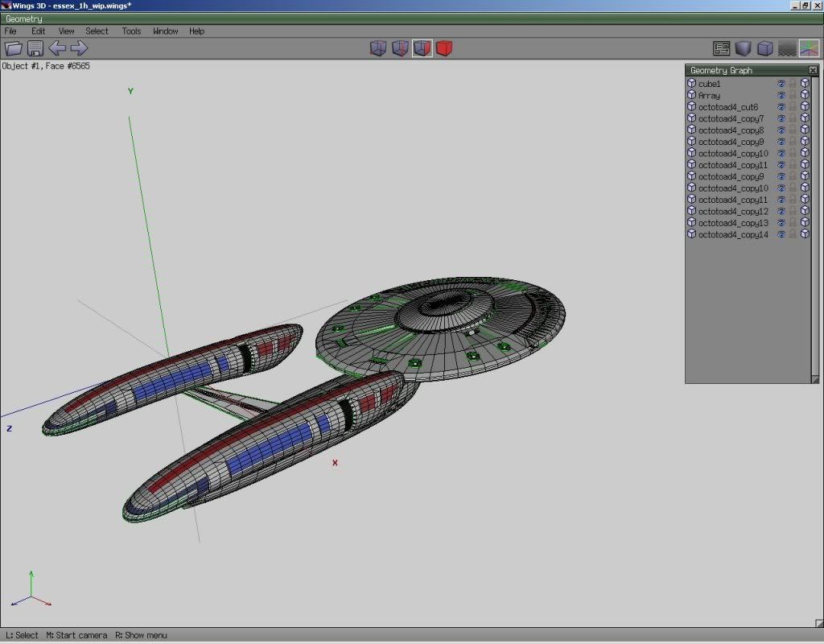Open the File menu
Screen dimensions: 824x644
pyautogui.click(x=10, y=31)
